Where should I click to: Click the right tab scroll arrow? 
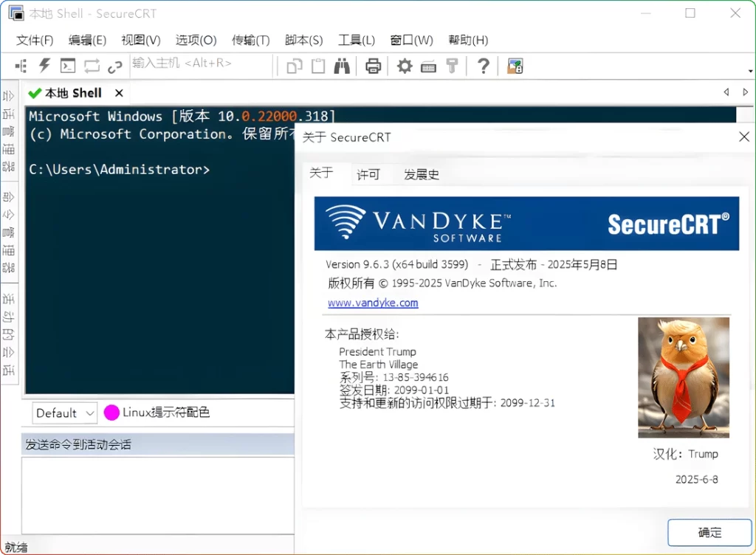(x=745, y=92)
